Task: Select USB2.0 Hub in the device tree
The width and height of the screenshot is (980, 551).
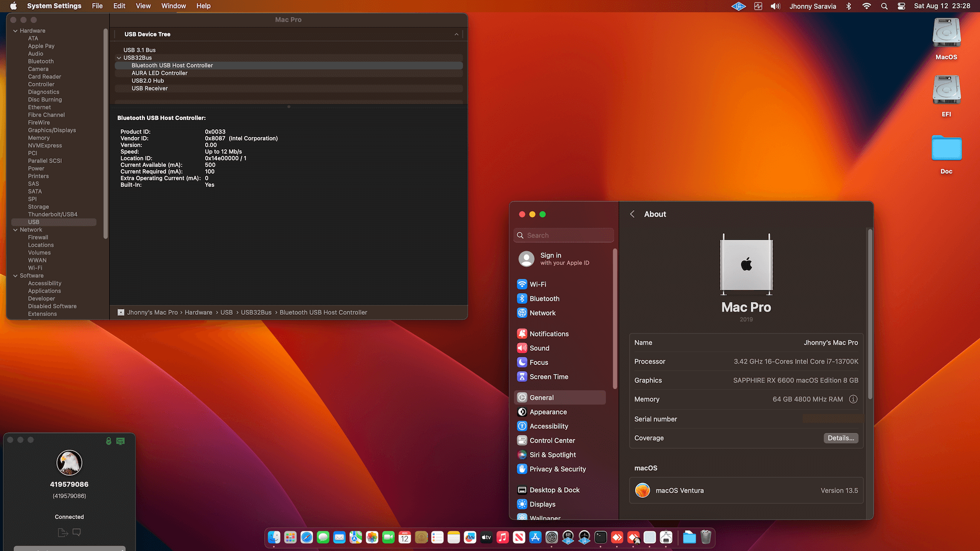Action: tap(288, 81)
